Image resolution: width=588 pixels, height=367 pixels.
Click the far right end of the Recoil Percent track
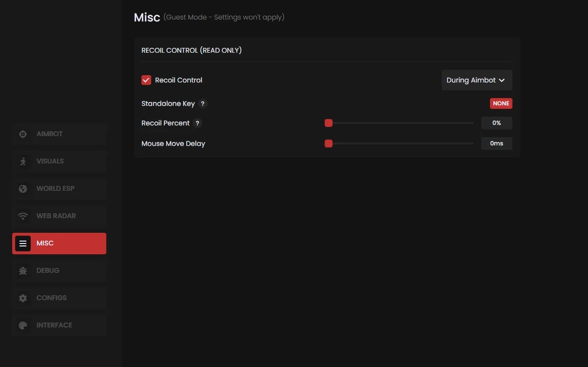click(472, 123)
